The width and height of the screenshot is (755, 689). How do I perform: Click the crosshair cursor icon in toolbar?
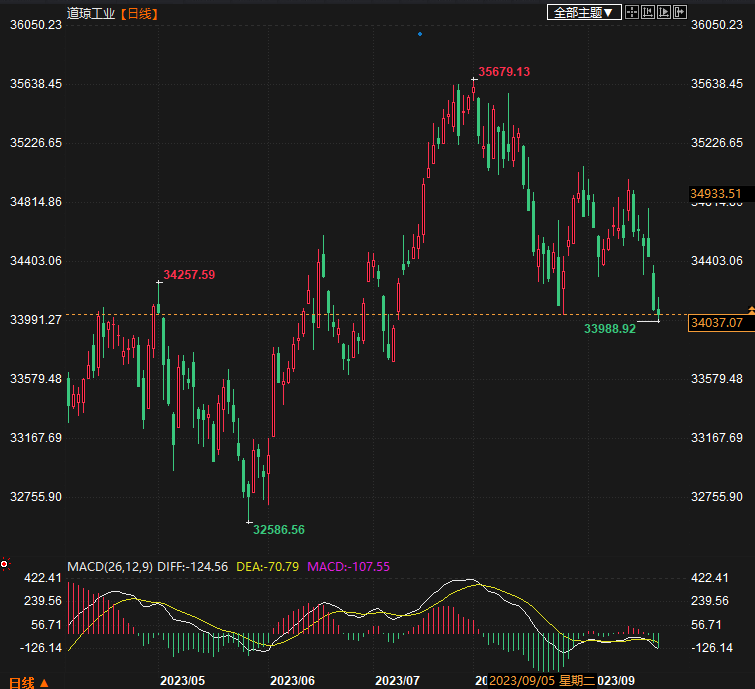click(633, 12)
